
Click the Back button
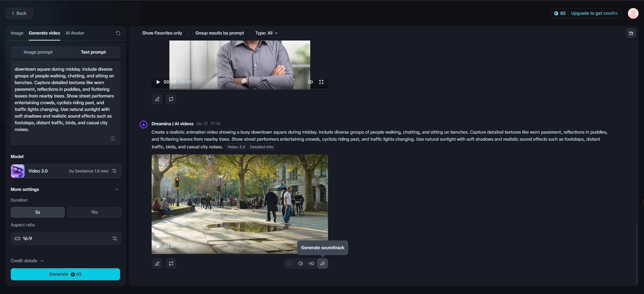[x=19, y=13]
